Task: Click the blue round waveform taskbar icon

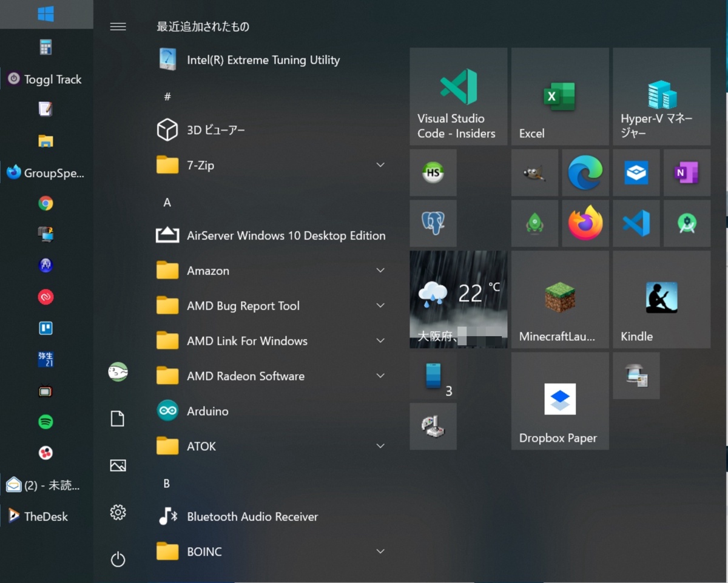Action: point(45,265)
